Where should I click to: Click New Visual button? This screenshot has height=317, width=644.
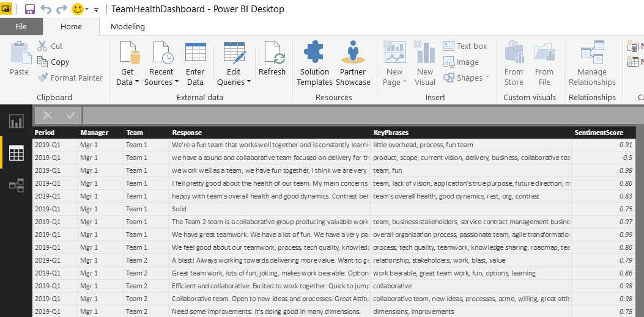point(424,63)
